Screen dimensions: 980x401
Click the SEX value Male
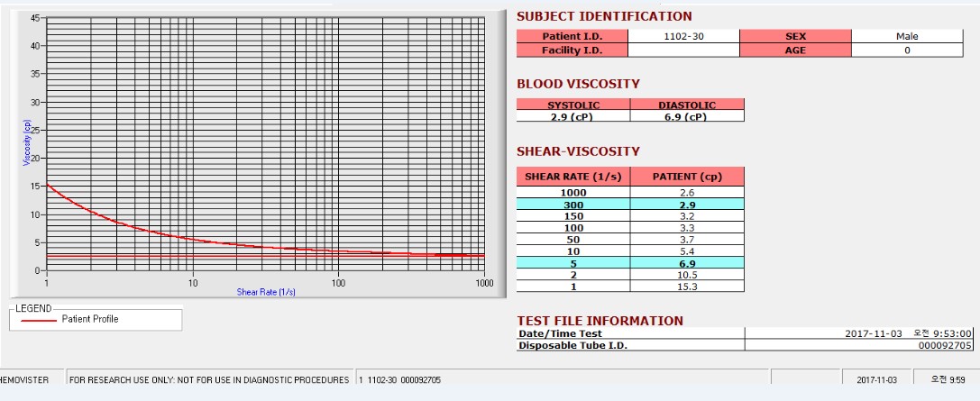click(907, 36)
